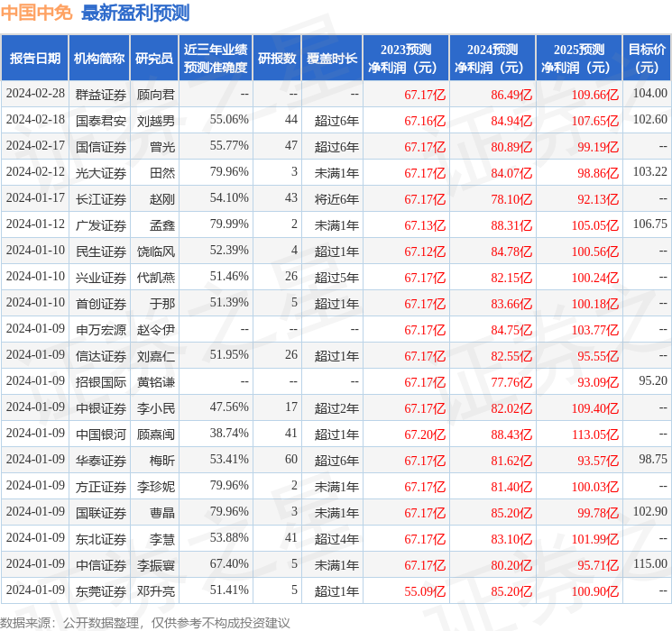Screen dimensions: 672x631
Task: Click 2023 profit forecast 55.09亿
Action: 425,591
